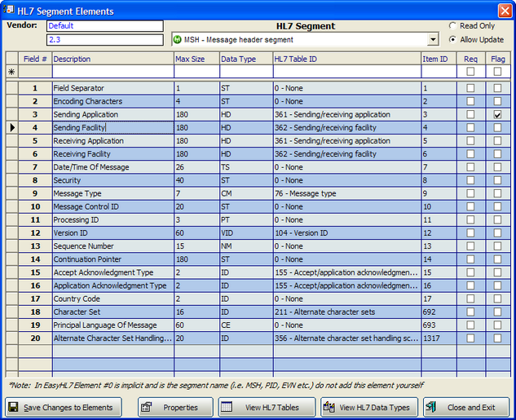Check Flag for Version ID
The width and height of the screenshot is (516, 420).
click(x=497, y=232)
